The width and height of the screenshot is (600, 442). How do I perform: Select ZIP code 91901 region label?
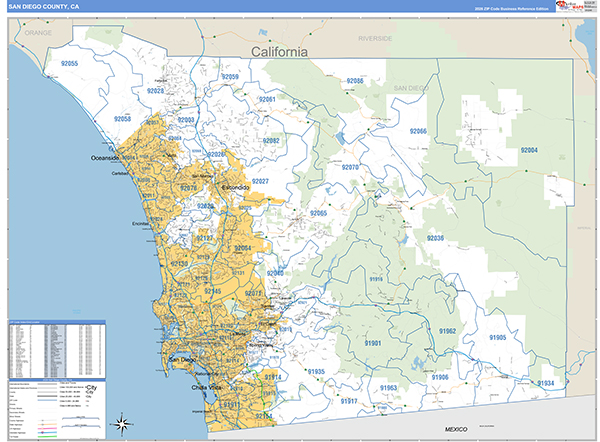[366, 343]
